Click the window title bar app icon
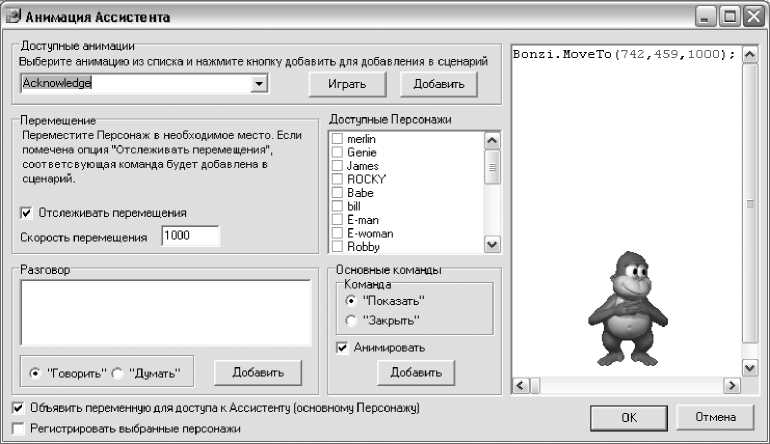Image resolution: width=770 pixels, height=444 pixels. (14, 16)
